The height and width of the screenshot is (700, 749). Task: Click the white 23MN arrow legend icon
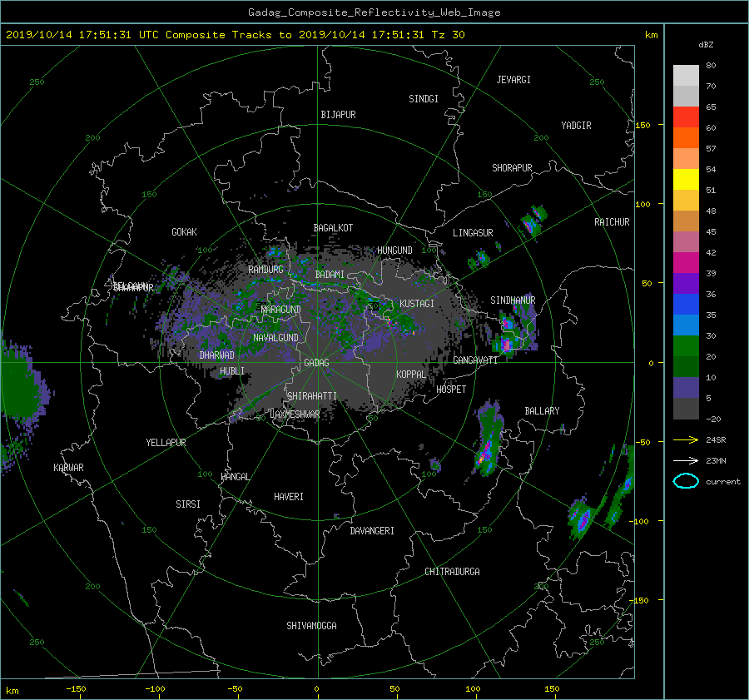tap(686, 460)
